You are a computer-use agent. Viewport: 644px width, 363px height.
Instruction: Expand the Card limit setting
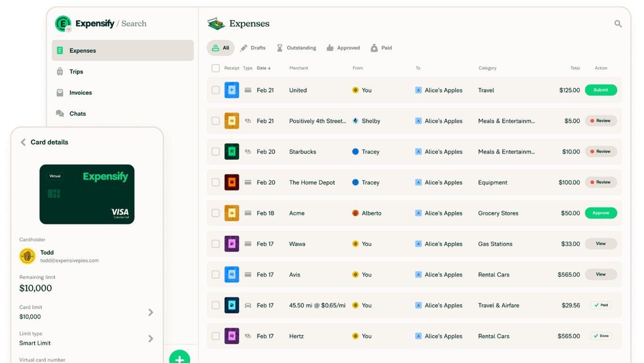point(151,312)
